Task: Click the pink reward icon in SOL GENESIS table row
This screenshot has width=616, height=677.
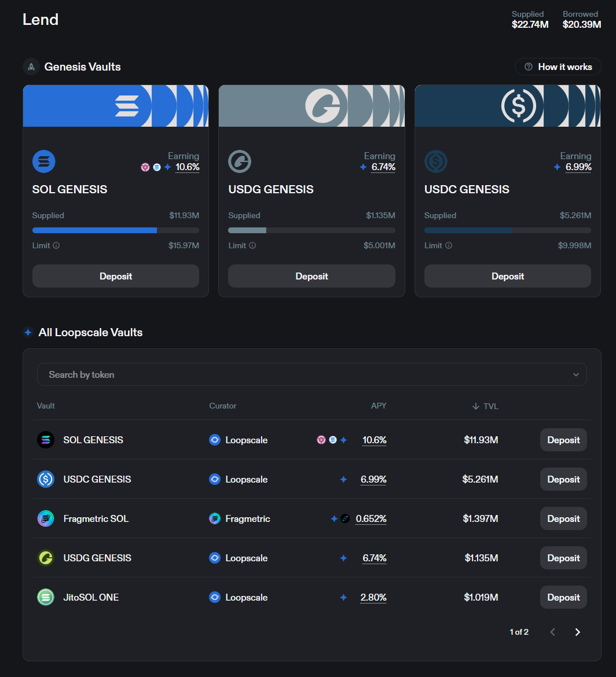Action: tap(321, 440)
